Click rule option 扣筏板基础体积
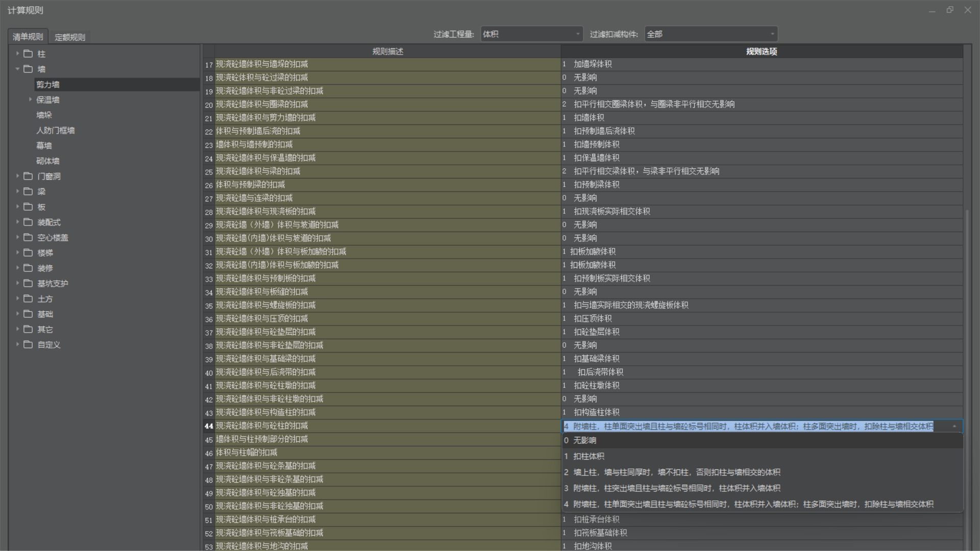The image size is (980, 551). [762, 533]
